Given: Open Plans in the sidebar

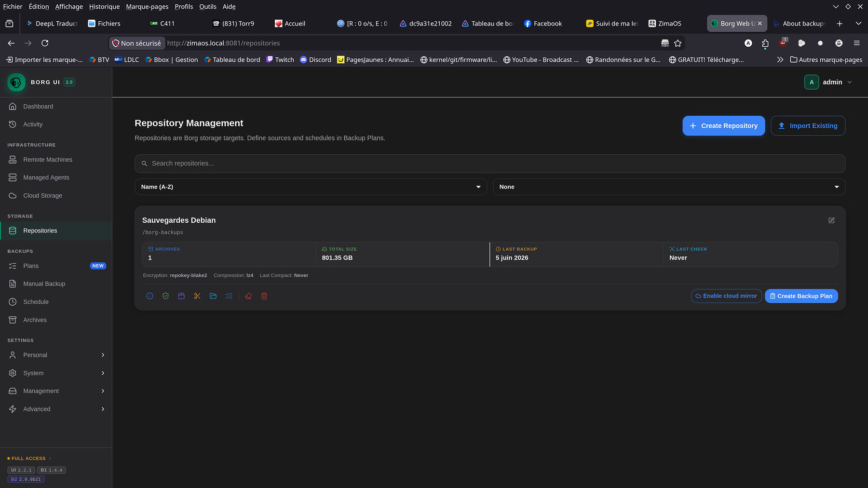Looking at the screenshot, I should pos(56,266).
